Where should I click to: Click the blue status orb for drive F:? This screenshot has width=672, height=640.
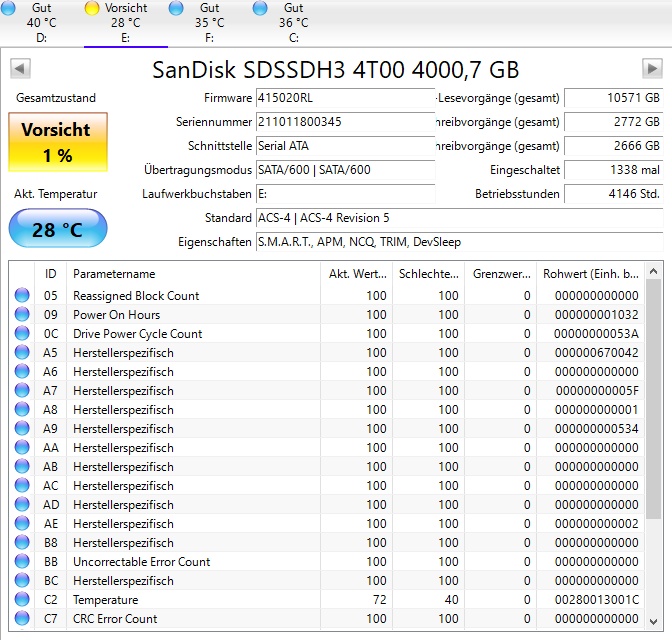click(x=176, y=8)
